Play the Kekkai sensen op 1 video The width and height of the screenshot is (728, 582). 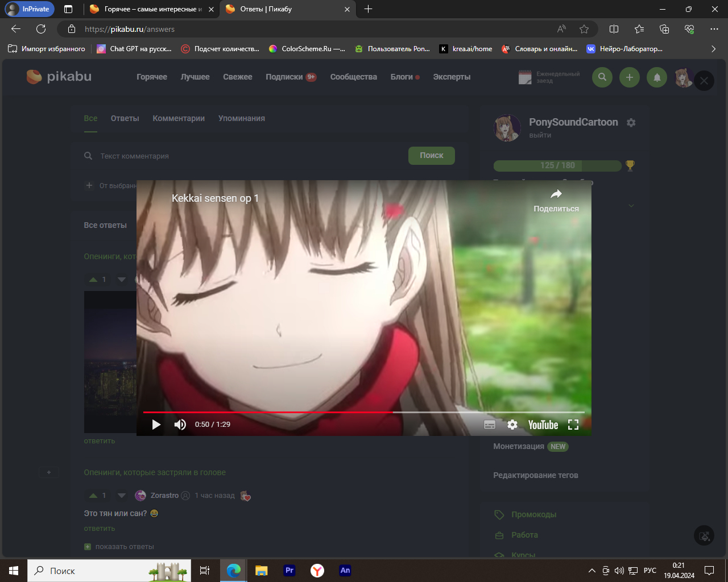coord(156,425)
